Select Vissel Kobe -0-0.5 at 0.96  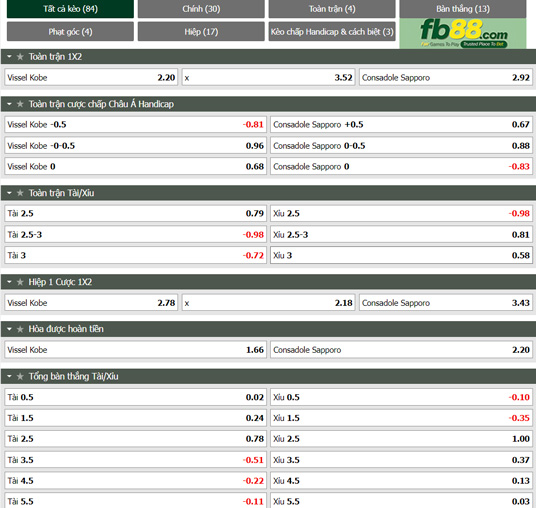[135, 146]
